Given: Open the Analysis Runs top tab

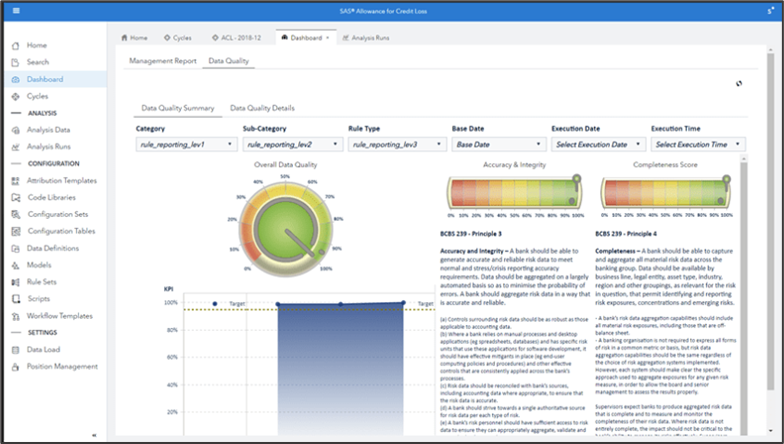Looking at the screenshot, I should (365, 38).
